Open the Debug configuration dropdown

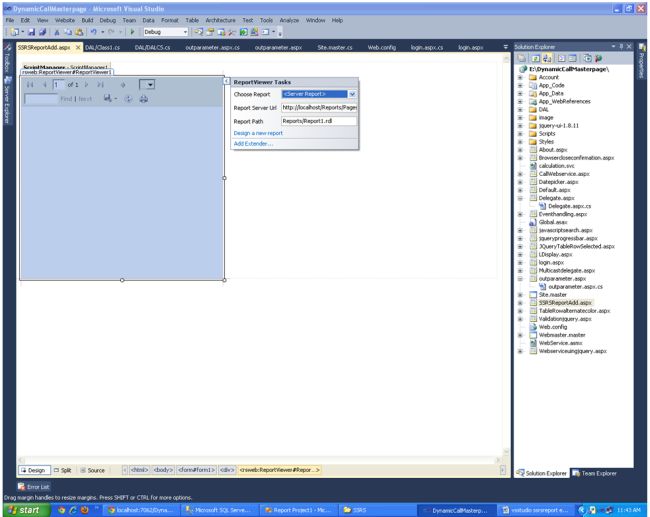pyautogui.click(x=185, y=32)
